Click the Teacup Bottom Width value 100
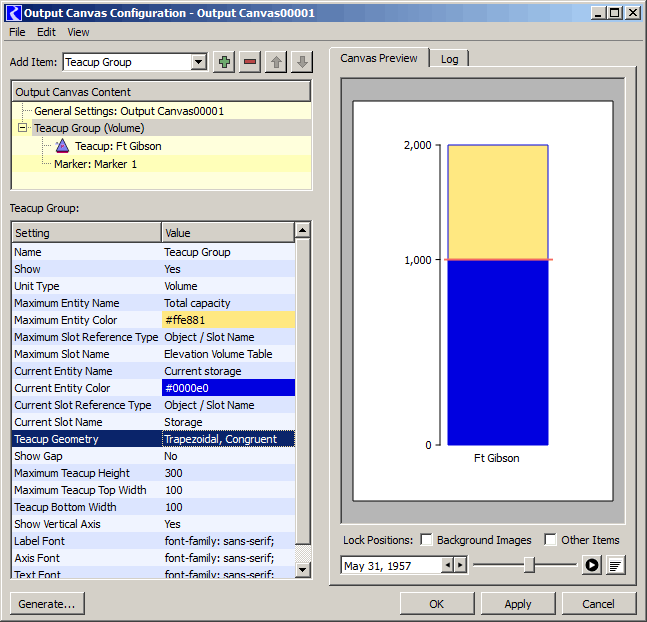 click(228, 507)
